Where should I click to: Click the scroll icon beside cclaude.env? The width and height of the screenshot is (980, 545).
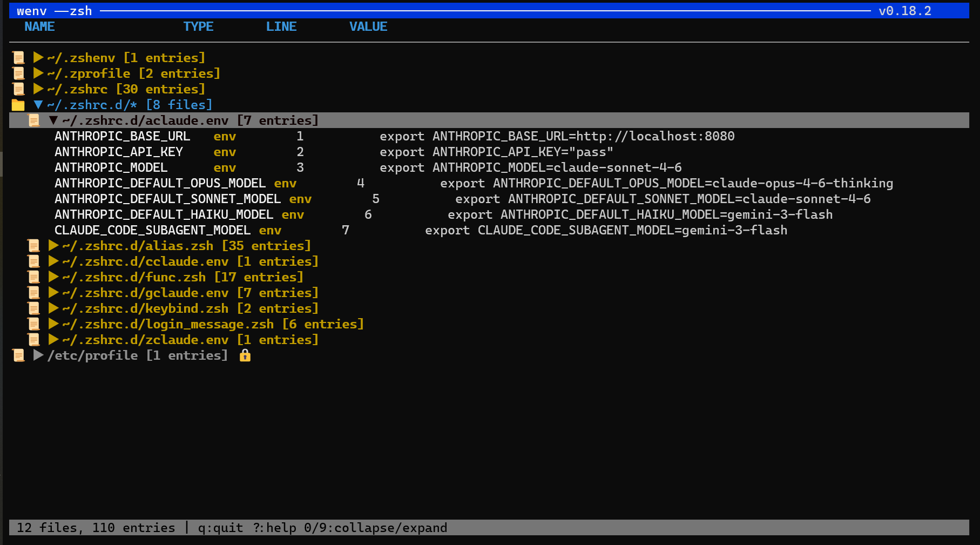tap(33, 261)
